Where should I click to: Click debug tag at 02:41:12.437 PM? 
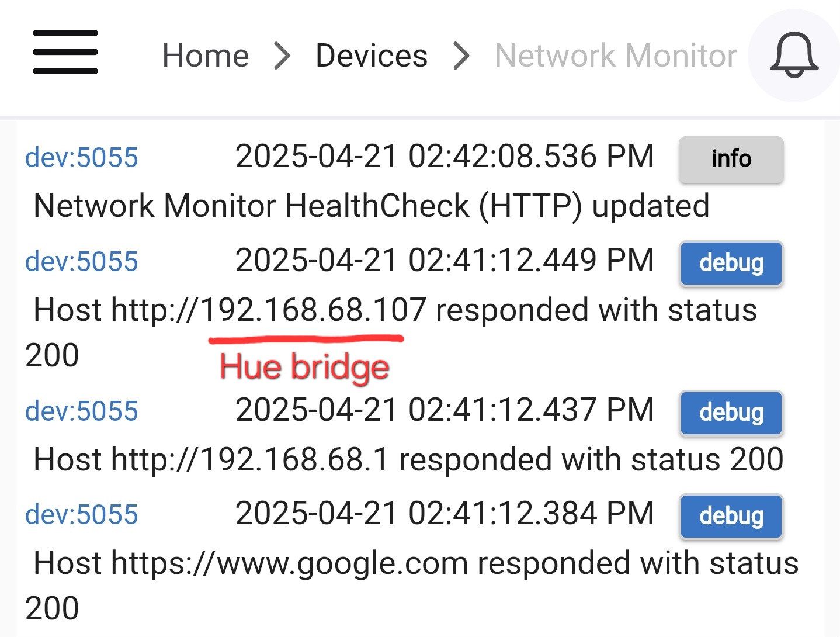coord(731,413)
